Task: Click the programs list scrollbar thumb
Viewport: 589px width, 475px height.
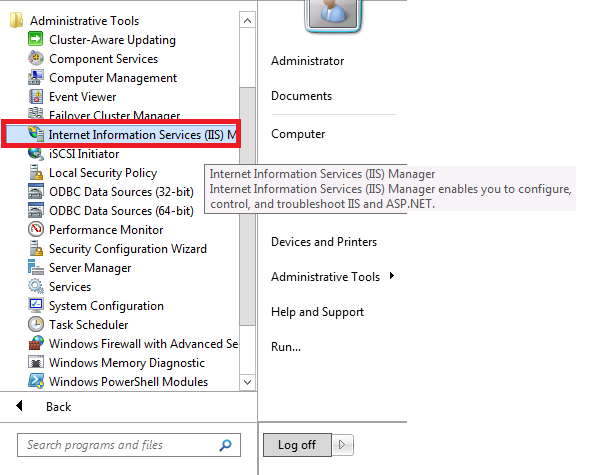Action: tap(247, 207)
